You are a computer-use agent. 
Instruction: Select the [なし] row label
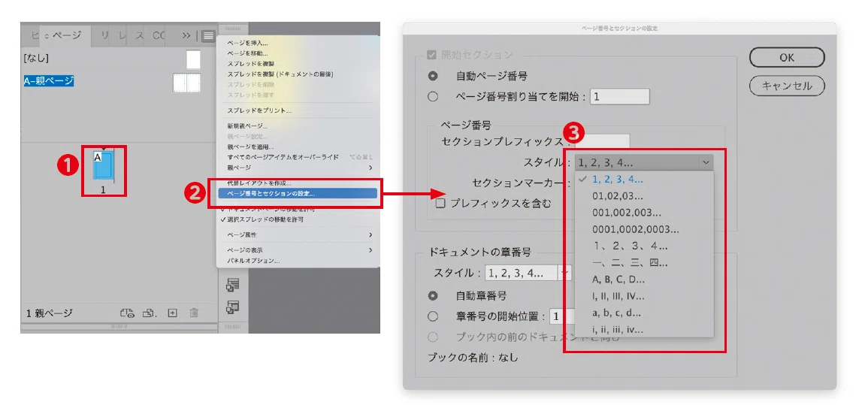(x=36, y=58)
